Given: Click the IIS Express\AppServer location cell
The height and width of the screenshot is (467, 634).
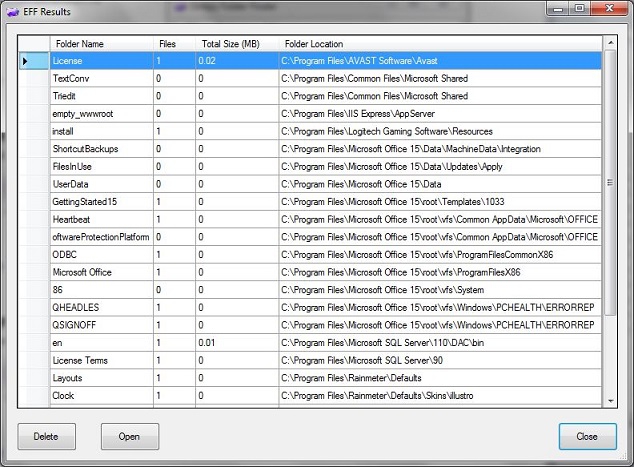Looking at the screenshot, I should pyautogui.click(x=440, y=114).
